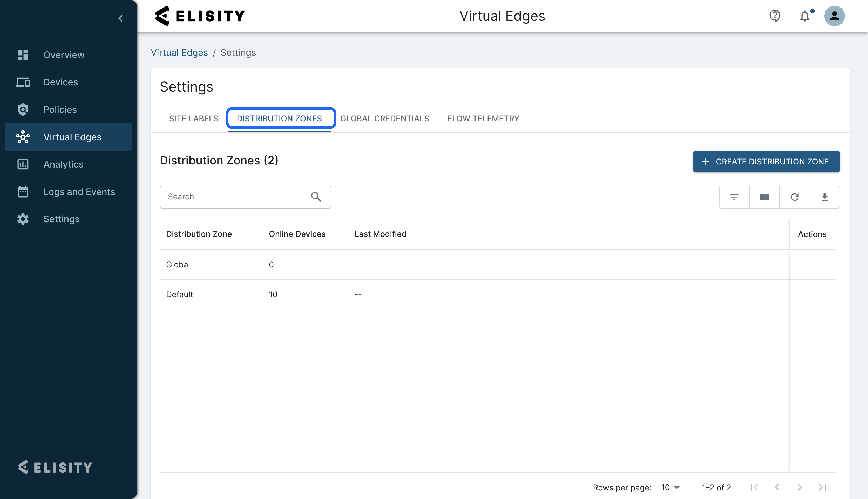Click the Default zone's online devices value 10

[273, 294]
